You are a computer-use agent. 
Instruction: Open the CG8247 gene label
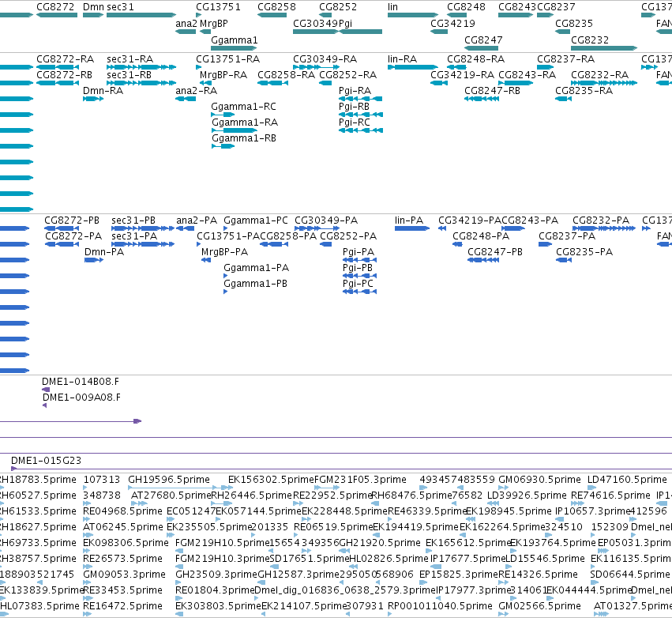(x=483, y=40)
